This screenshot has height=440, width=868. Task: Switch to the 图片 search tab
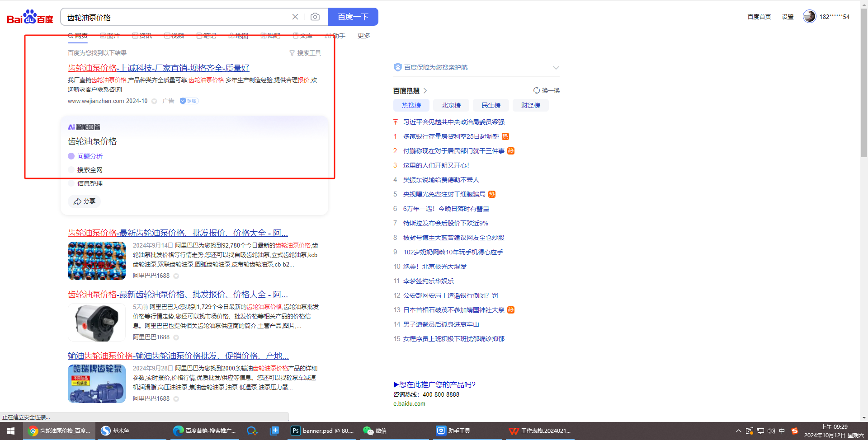pos(110,36)
